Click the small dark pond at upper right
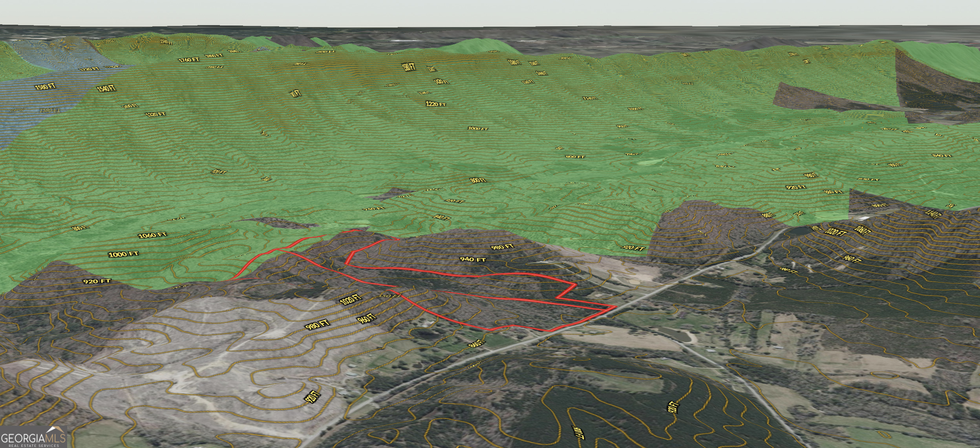980x448 pixels. coord(800,231)
